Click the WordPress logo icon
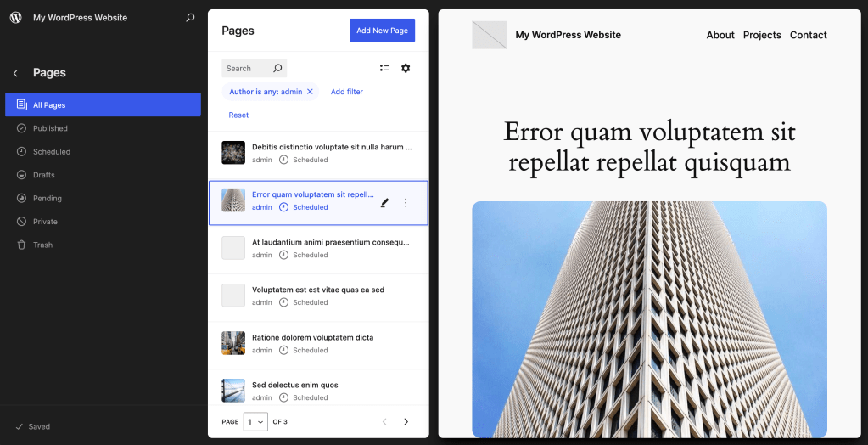868x445 pixels. (16, 17)
